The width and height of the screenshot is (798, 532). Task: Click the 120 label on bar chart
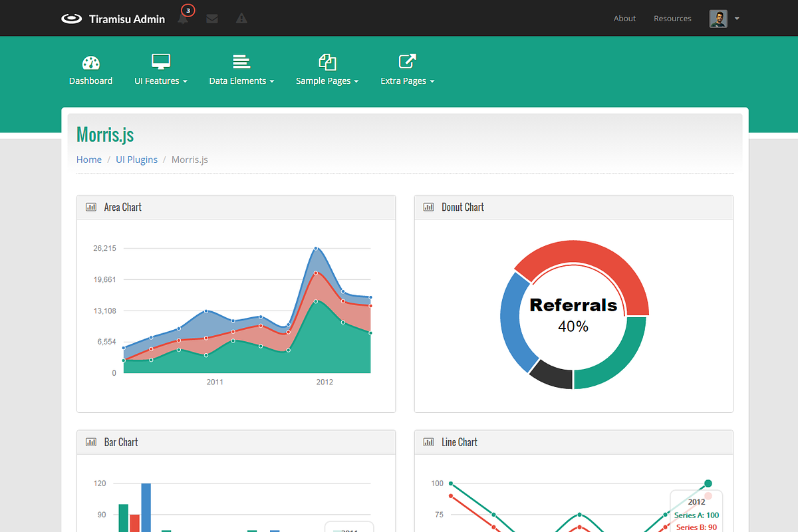(x=100, y=483)
